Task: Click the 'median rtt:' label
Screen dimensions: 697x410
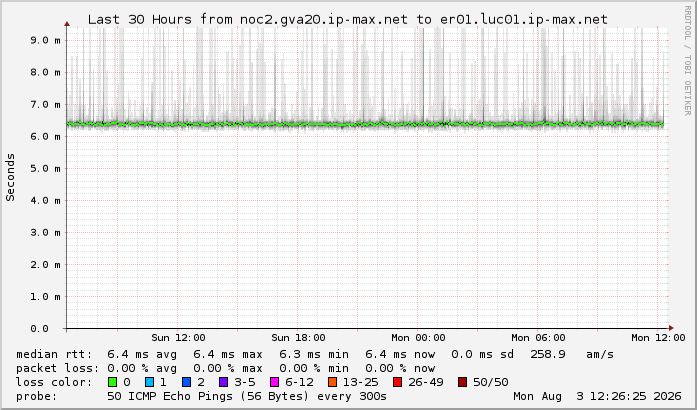Action: tap(54, 354)
